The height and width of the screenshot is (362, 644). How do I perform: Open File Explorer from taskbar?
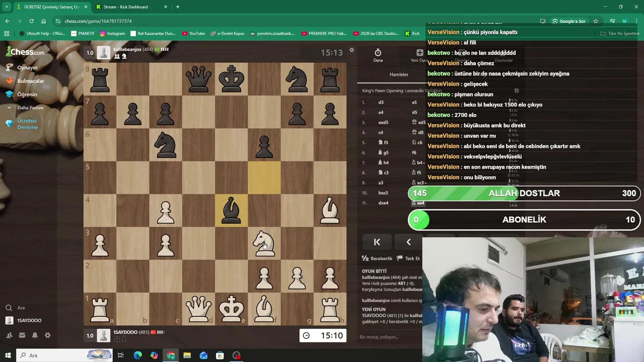click(187, 355)
